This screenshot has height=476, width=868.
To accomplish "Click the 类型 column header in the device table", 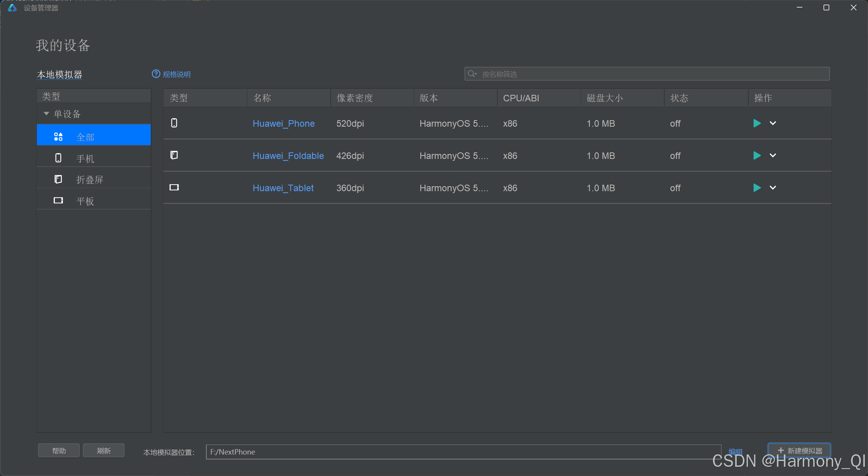I will (205, 98).
